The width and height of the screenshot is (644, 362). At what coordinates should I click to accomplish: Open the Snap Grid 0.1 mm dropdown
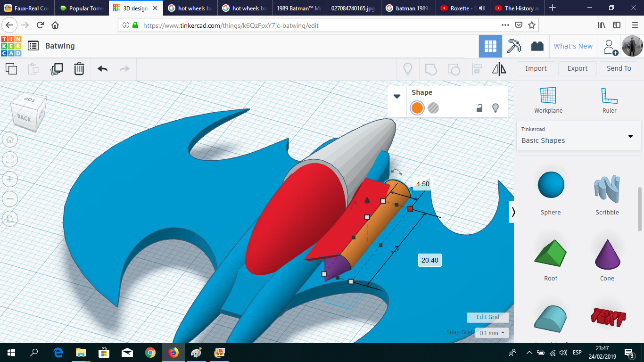click(492, 333)
